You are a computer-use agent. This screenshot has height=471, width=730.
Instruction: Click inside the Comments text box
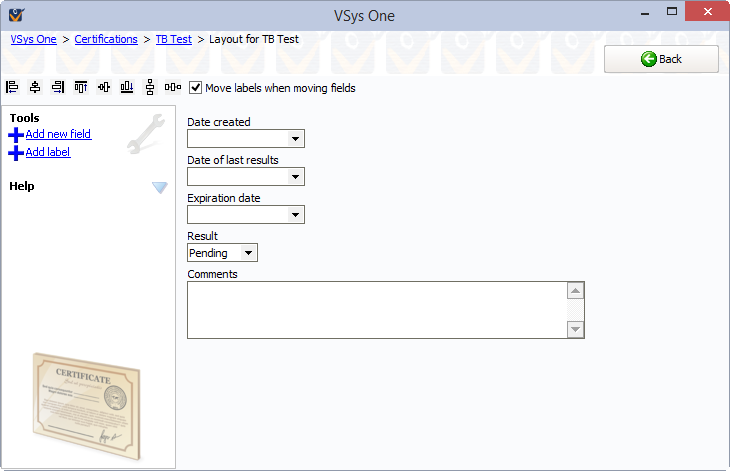(376, 310)
